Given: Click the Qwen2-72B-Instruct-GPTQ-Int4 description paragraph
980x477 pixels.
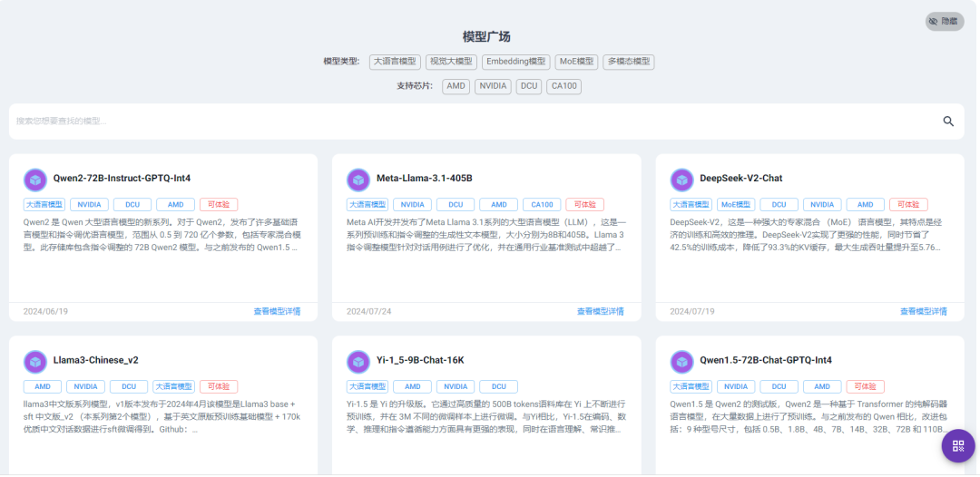Looking at the screenshot, I should tap(162, 235).
